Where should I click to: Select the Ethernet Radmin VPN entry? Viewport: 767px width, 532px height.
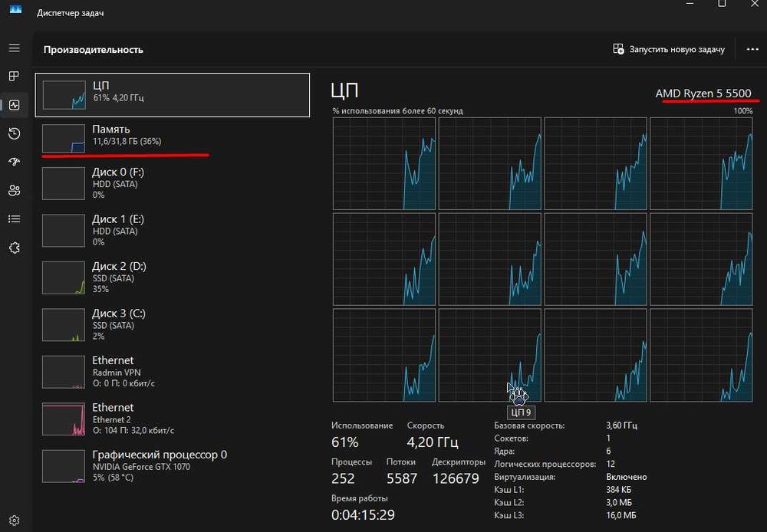pos(172,372)
